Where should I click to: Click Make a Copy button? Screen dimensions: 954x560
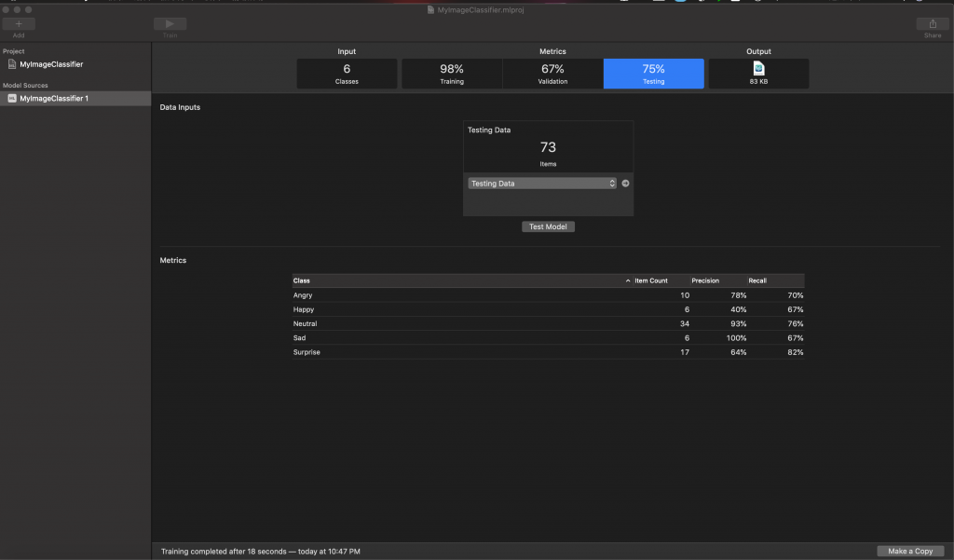coord(910,551)
